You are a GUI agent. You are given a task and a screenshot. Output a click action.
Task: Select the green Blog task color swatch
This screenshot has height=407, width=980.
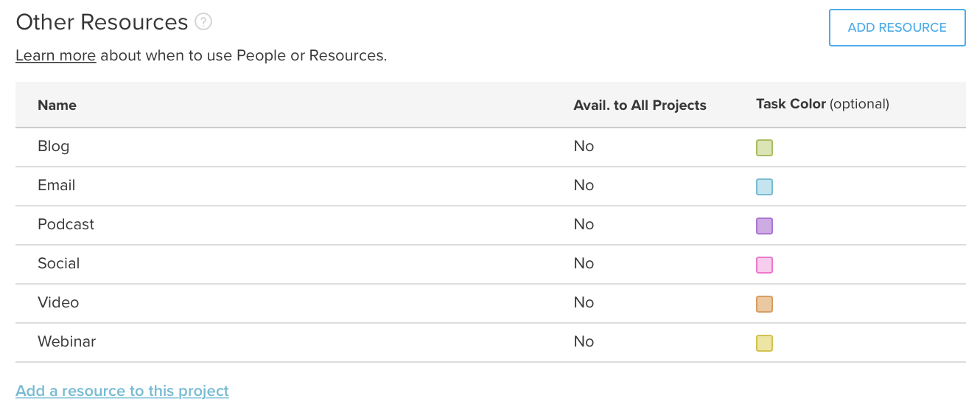coord(764,147)
